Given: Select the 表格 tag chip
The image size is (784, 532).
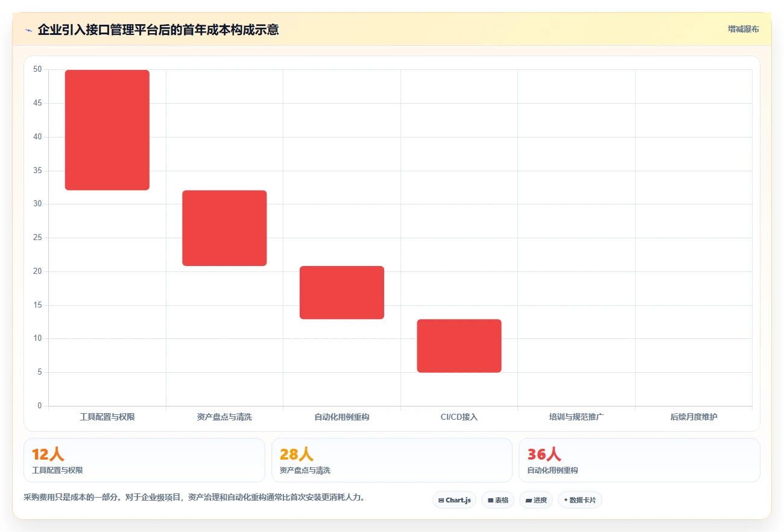Looking at the screenshot, I should coord(498,500).
